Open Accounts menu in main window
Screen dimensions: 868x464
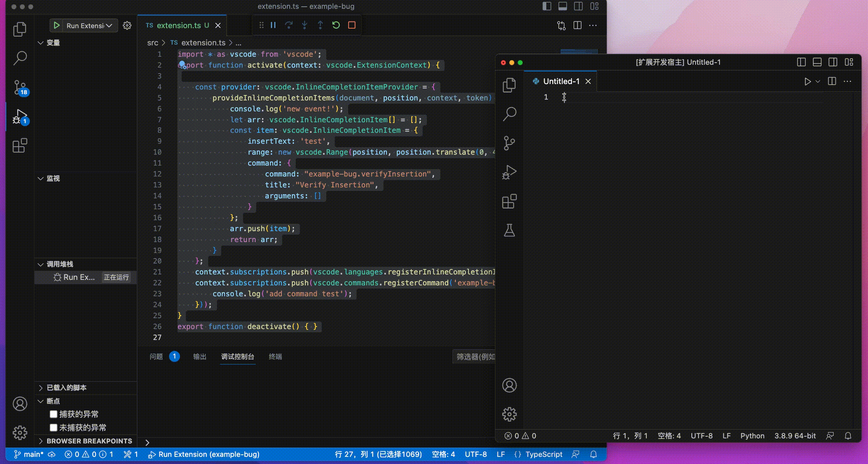20,403
